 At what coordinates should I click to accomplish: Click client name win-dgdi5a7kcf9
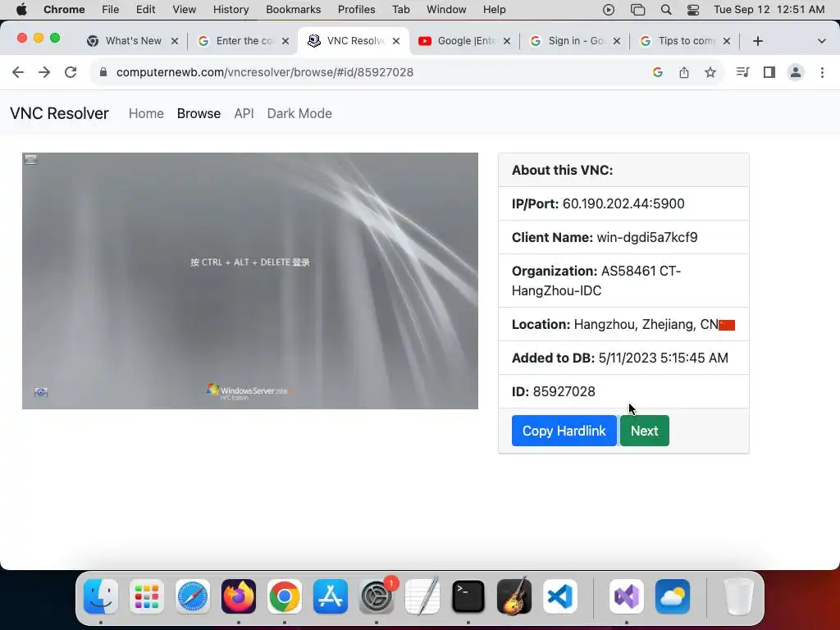point(647,237)
